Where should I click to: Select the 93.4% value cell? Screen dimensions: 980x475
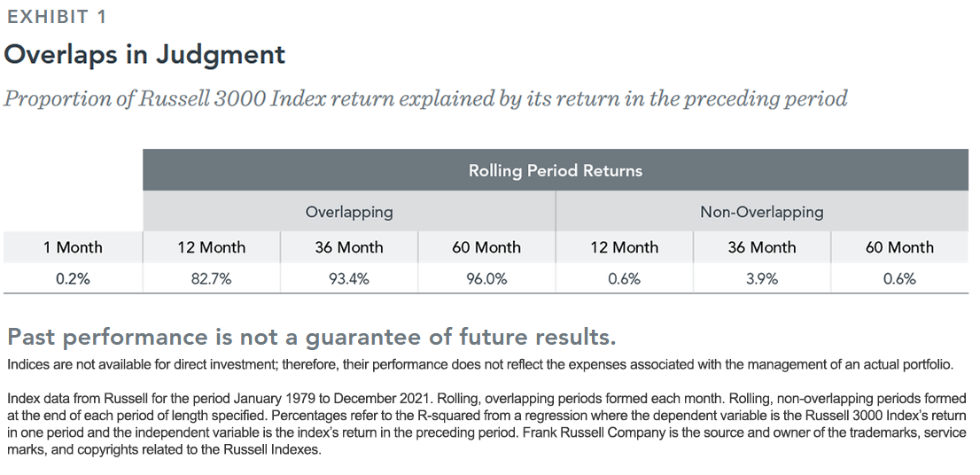(x=349, y=279)
